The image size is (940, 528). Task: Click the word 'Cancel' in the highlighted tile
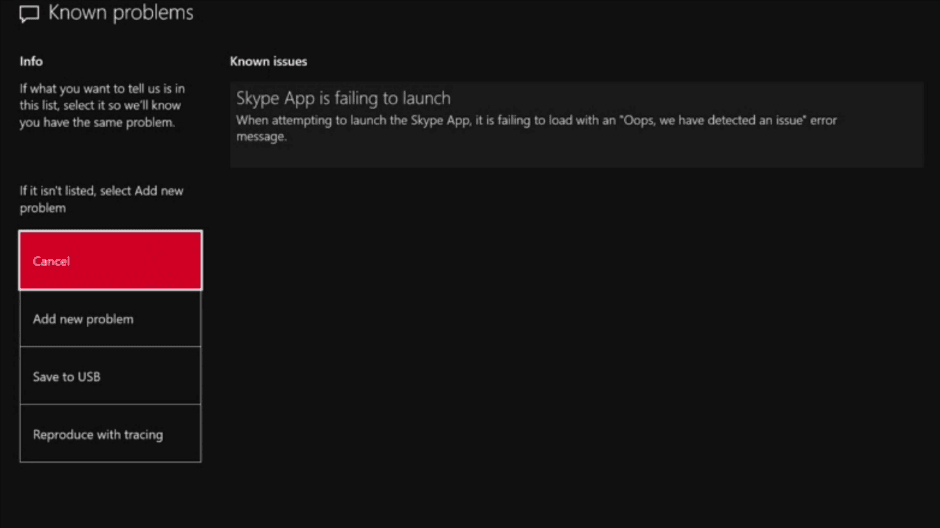(x=51, y=261)
